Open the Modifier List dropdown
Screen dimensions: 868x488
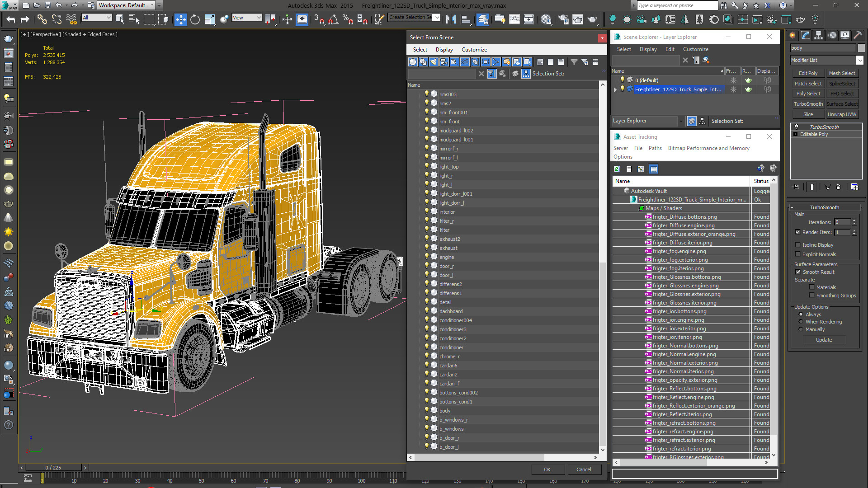point(859,60)
